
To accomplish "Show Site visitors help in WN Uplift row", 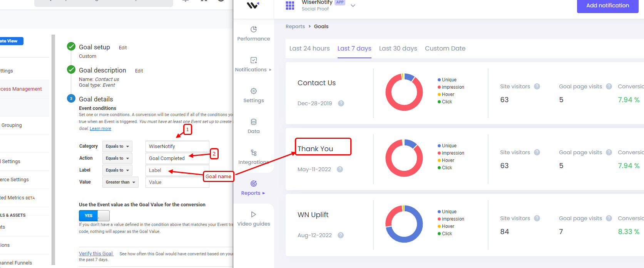I will tap(537, 218).
